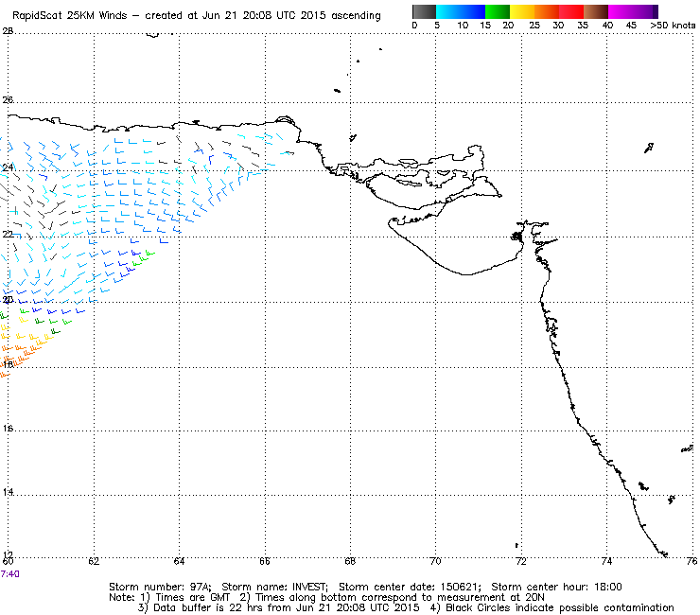Click the purple "7:40" time label
The width and height of the screenshot is (700, 615).
pos(9,574)
